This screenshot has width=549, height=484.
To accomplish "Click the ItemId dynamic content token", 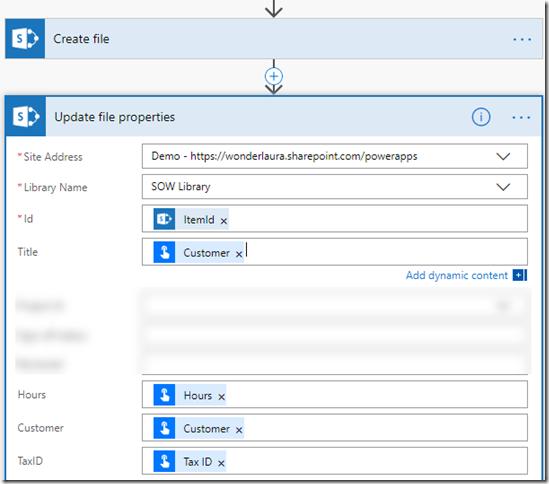I will (x=191, y=219).
